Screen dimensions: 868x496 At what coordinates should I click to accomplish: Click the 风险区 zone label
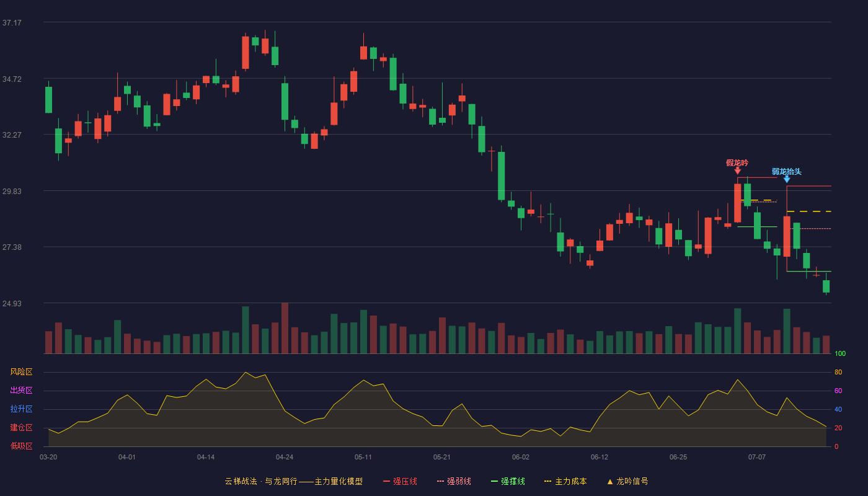[x=21, y=372]
